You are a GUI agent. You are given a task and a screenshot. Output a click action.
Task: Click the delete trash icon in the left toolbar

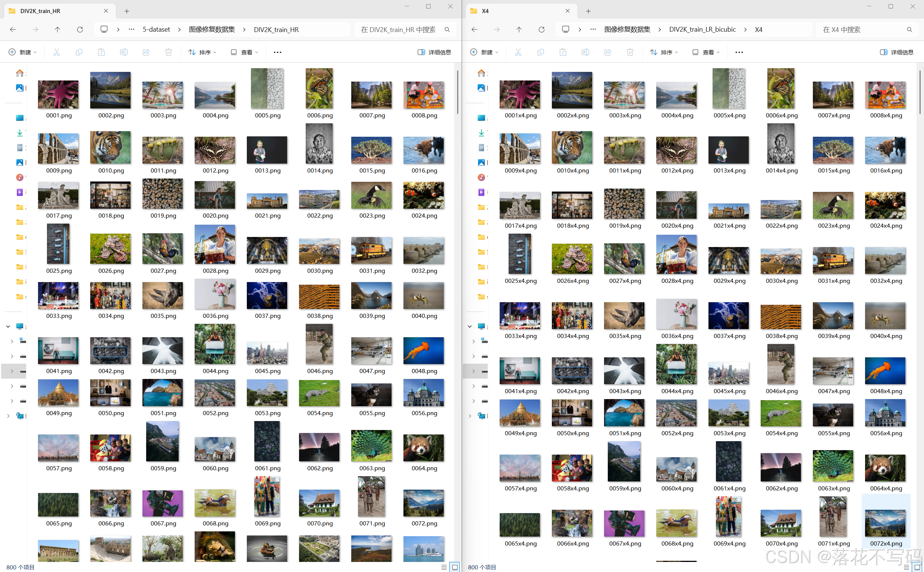169,52
